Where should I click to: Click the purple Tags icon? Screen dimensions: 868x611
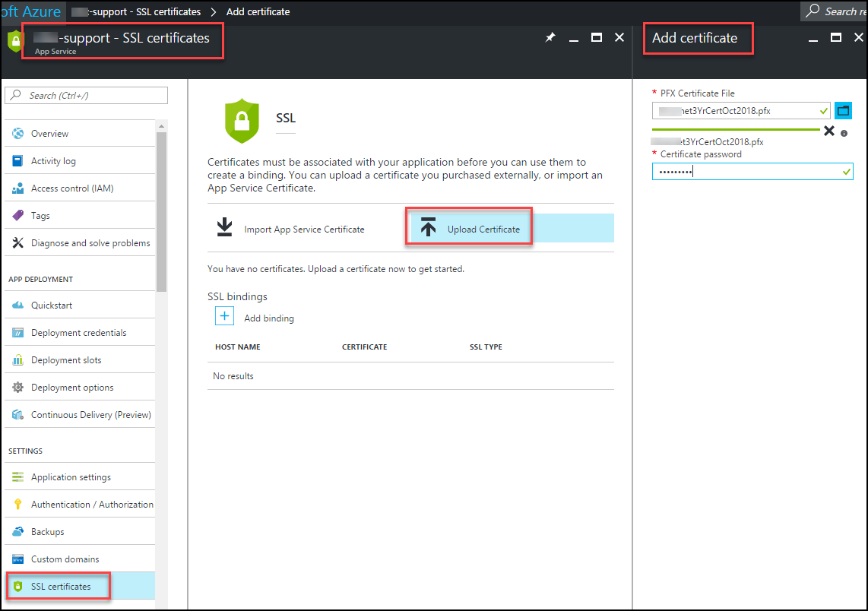point(17,215)
